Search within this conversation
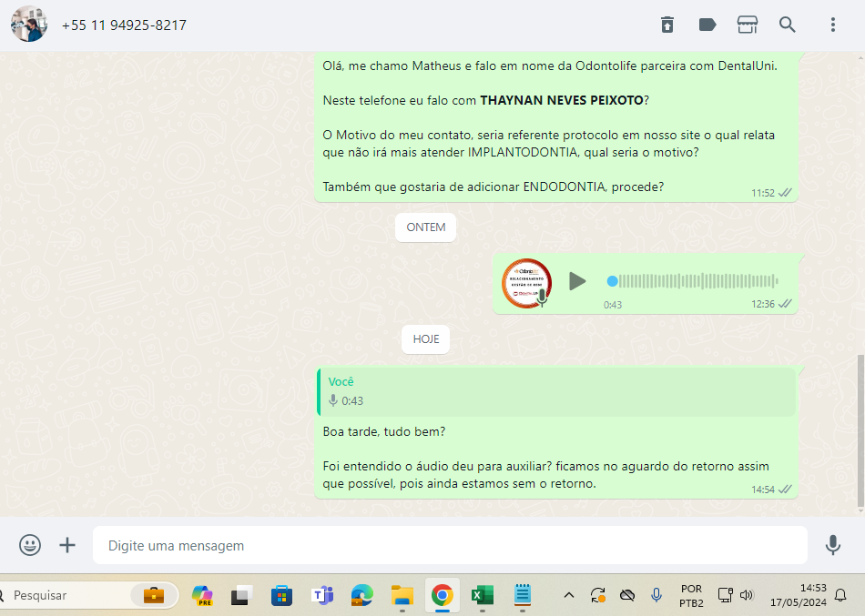Screen dimensions: 865x616 point(788,25)
